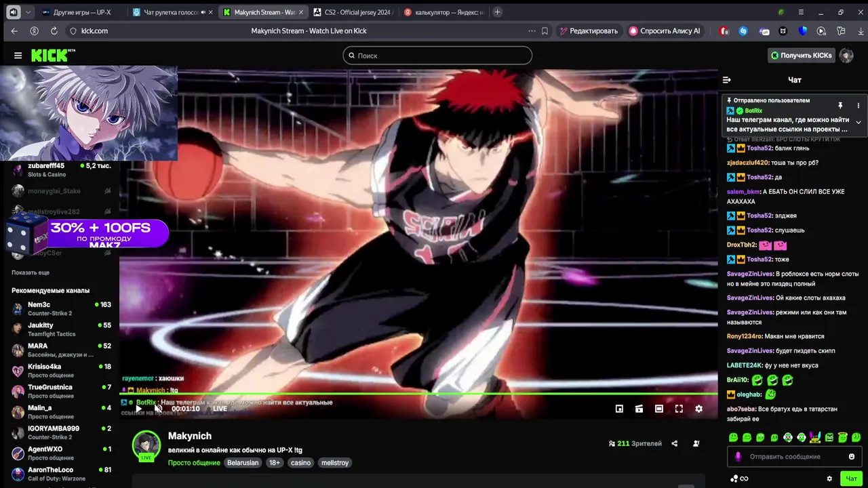Open the browser main menu icon
Image resolution: width=868 pixels, height=488 pixels.
click(x=801, y=12)
